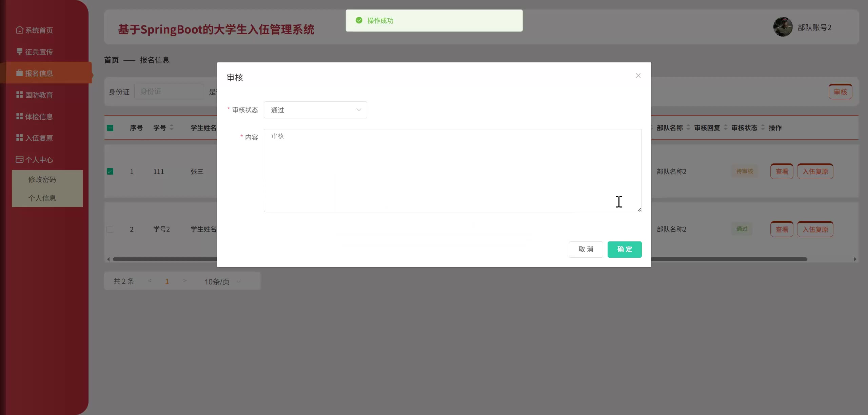868x415 pixels.
Task: Click the 征兵宣传 sidebar icon
Action: (x=19, y=52)
